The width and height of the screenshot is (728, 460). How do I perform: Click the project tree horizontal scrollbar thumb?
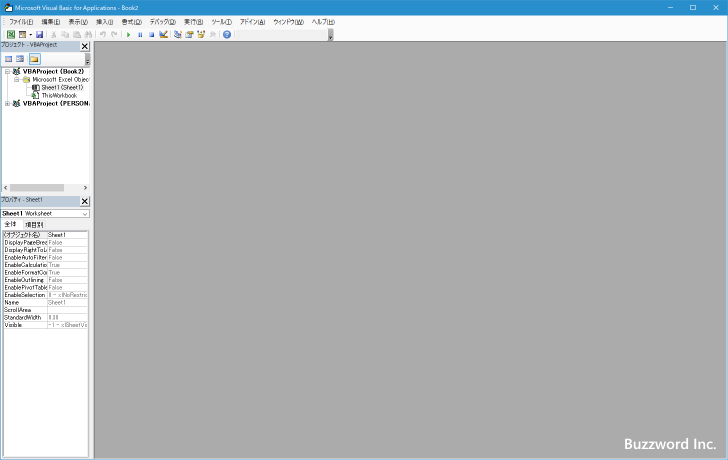click(37, 188)
